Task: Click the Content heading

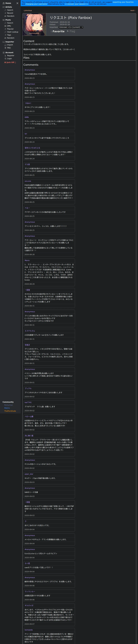Action: click(29, 41)
